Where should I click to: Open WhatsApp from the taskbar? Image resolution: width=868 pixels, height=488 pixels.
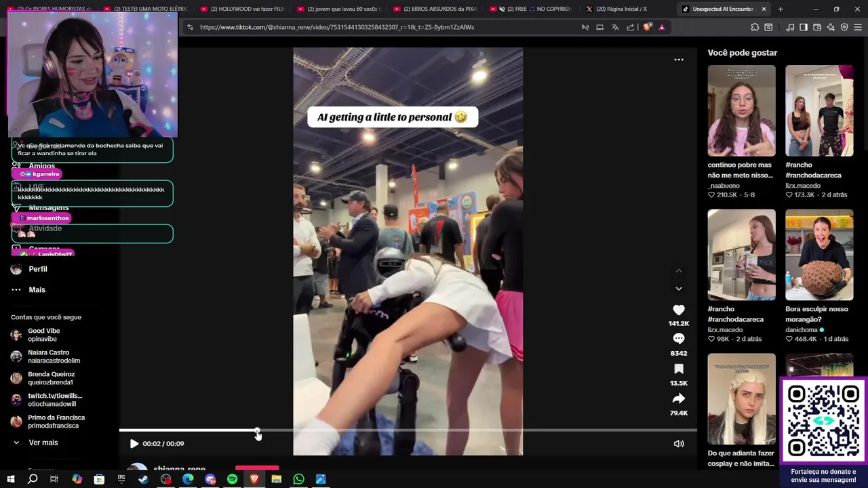click(298, 479)
